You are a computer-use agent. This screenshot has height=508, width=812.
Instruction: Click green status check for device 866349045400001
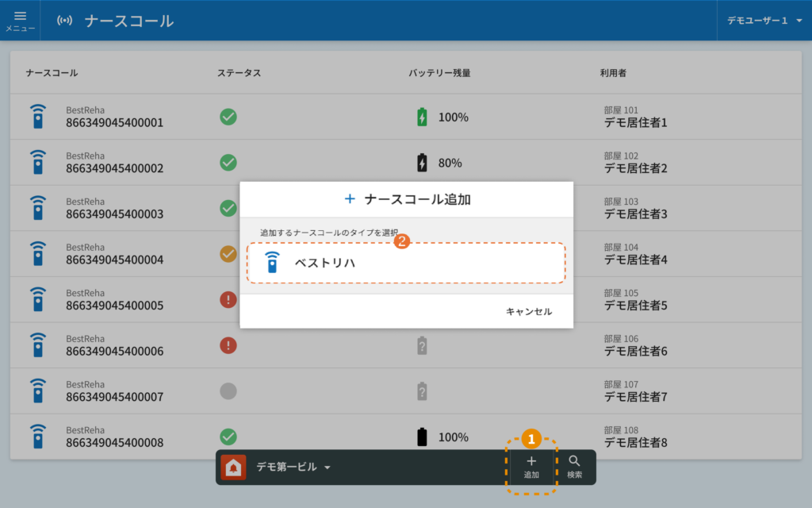pos(228,117)
